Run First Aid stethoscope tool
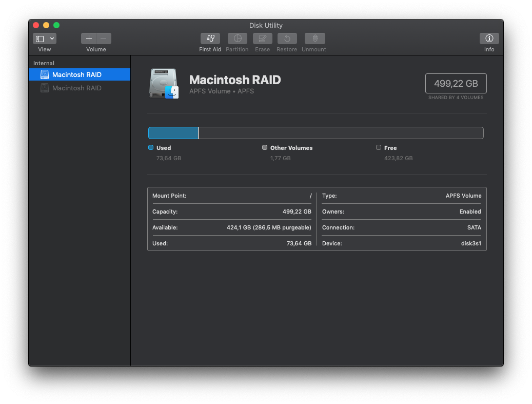 pos(210,39)
